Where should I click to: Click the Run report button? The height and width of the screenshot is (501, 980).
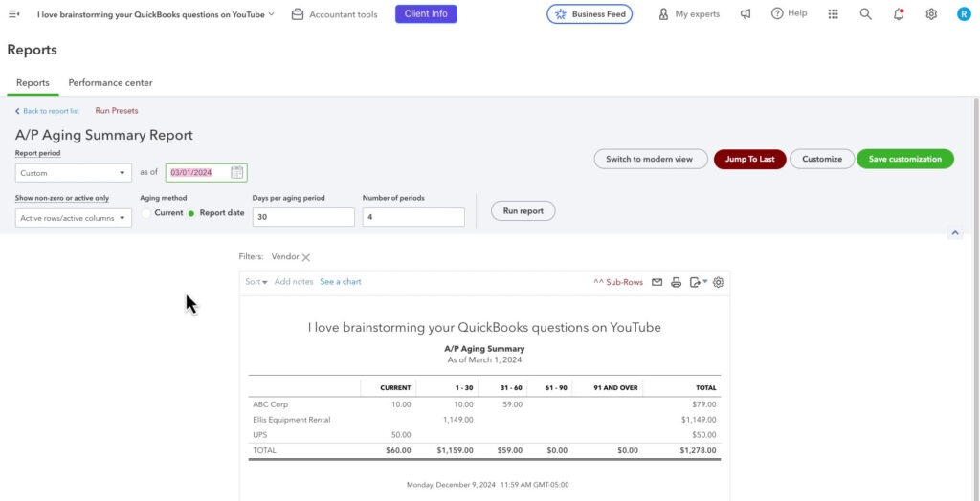(523, 211)
